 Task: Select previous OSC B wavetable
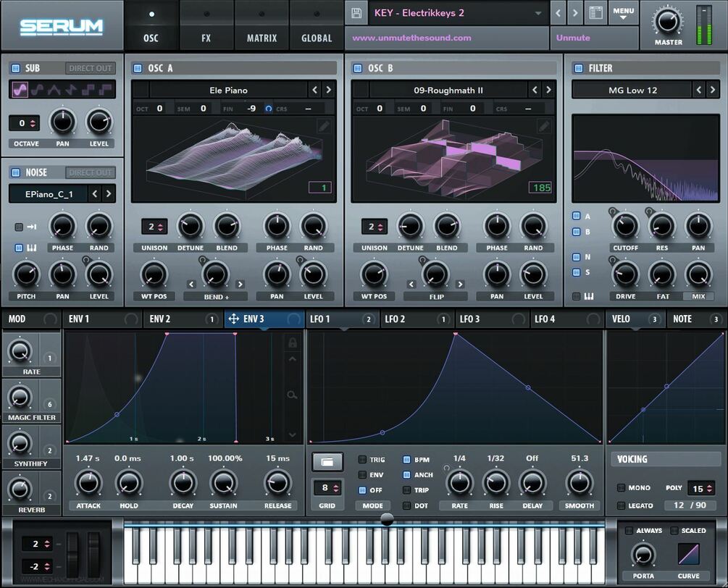coord(535,90)
